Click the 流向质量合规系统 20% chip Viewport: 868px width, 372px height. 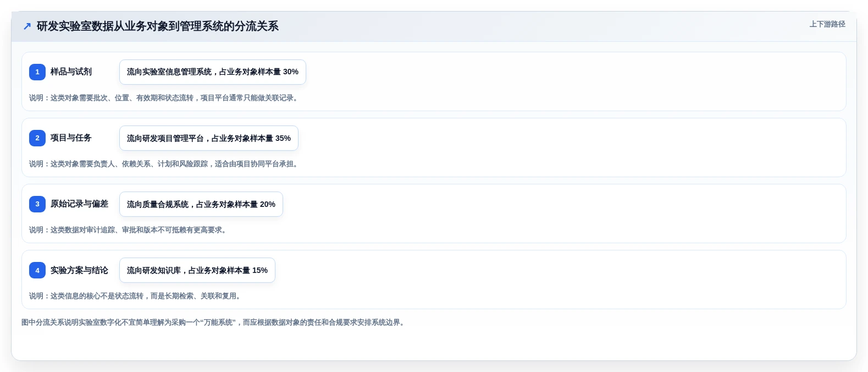[201, 204]
